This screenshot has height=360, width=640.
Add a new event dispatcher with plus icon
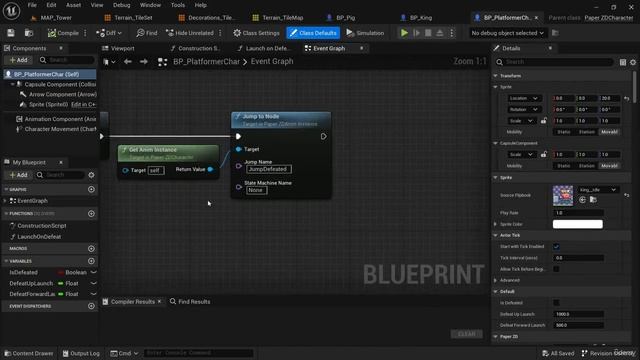[91, 306]
